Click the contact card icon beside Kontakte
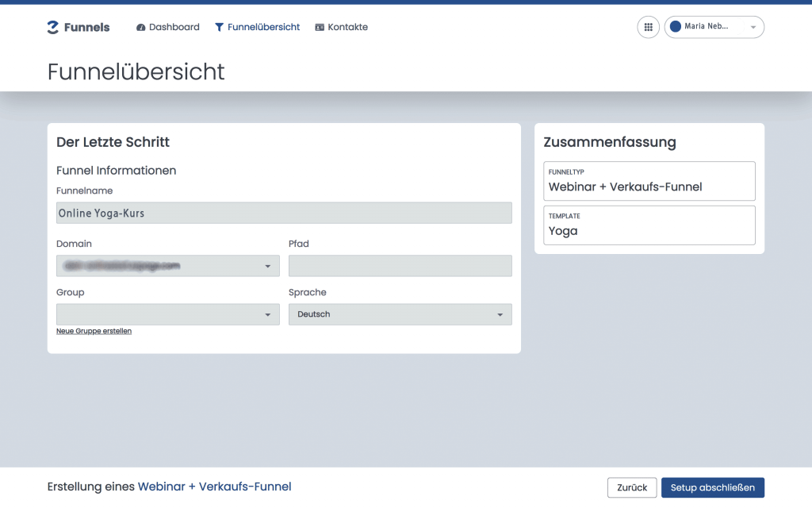The height and width of the screenshot is (508, 812). (x=320, y=27)
